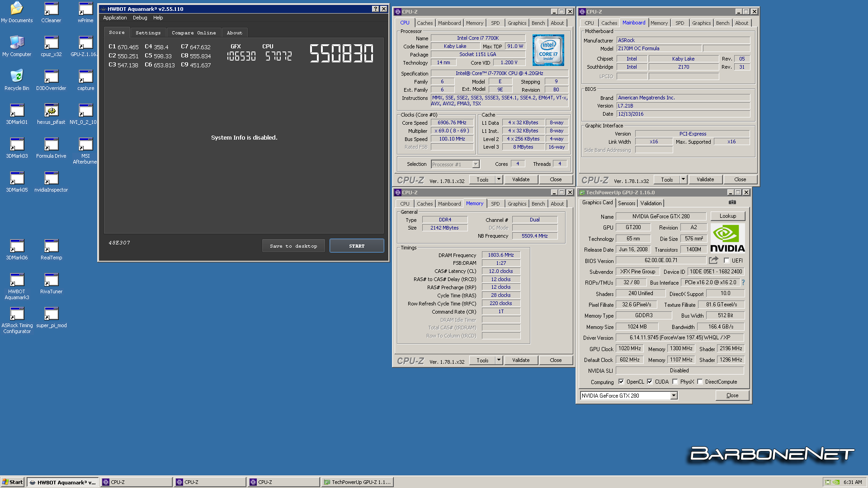The image size is (868, 488).
Task: Open wPrime desktop shortcut
Action: (x=85, y=12)
